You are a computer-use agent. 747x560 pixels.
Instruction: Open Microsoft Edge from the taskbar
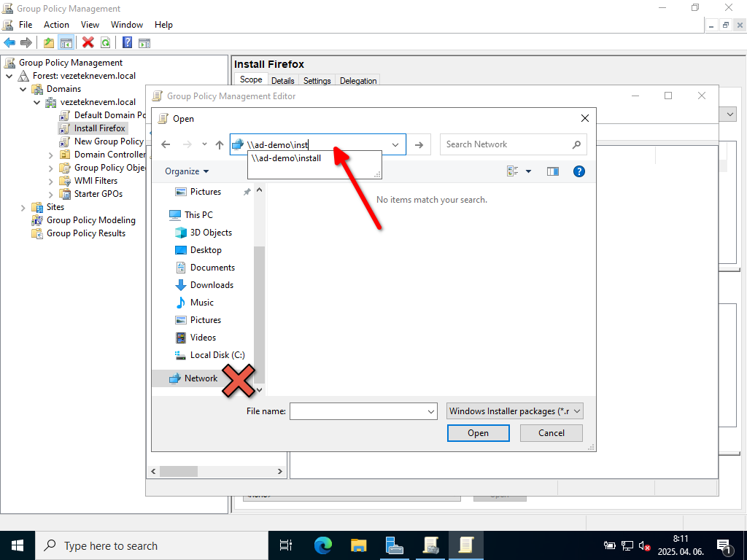pyautogui.click(x=322, y=545)
